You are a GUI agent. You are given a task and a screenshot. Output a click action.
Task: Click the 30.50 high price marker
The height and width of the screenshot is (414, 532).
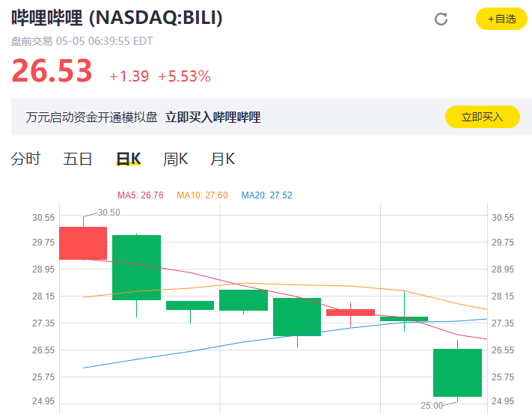tap(108, 213)
